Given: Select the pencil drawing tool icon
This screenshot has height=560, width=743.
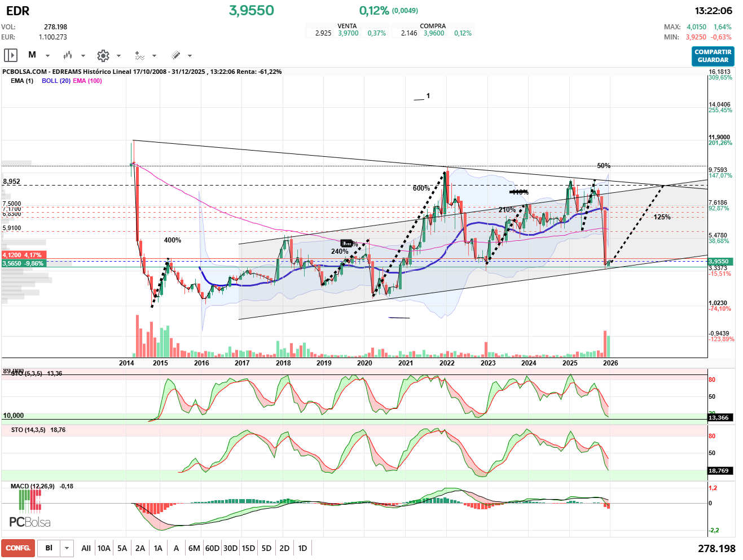Looking at the screenshot, I should [x=175, y=55].
